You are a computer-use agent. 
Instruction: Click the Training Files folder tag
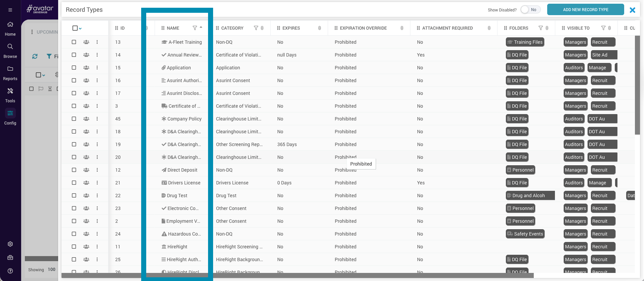[525, 42]
